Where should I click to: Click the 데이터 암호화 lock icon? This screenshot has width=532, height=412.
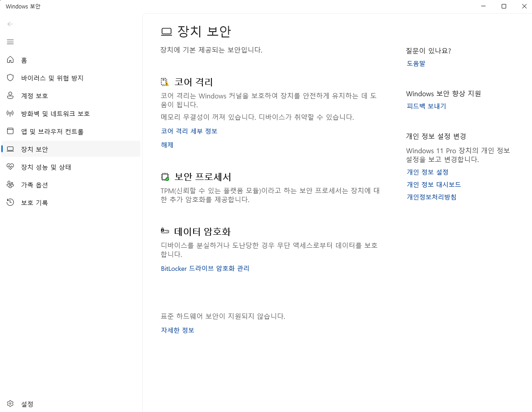click(165, 231)
